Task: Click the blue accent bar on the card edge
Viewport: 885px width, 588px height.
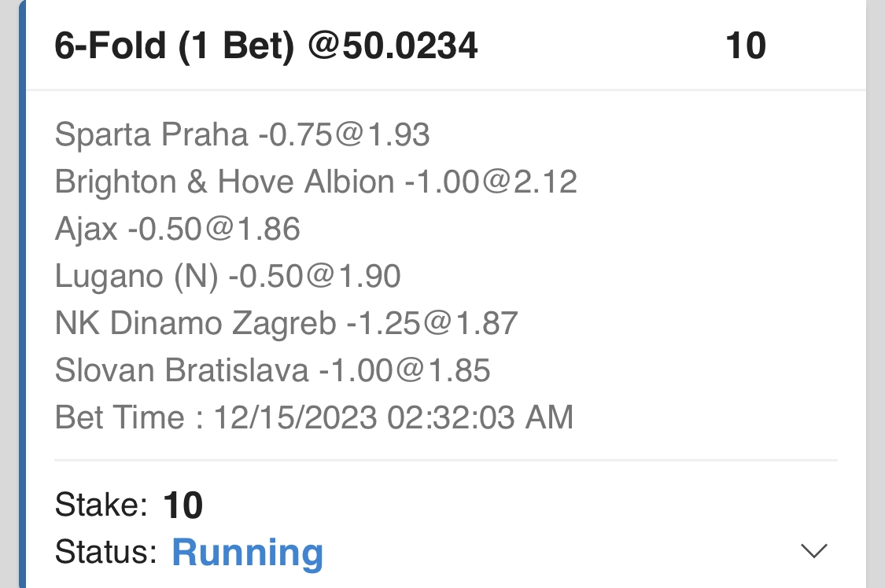Action: (x=22, y=314)
